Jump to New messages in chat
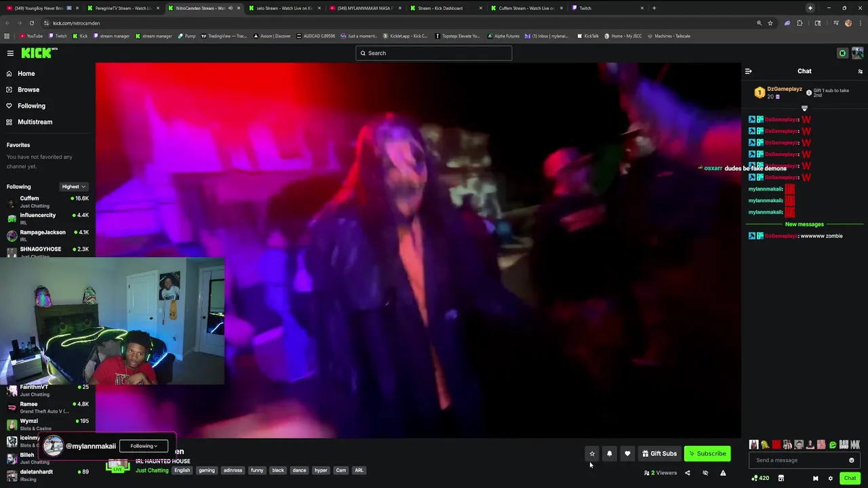Screen dimensions: 868x488 point(804,224)
